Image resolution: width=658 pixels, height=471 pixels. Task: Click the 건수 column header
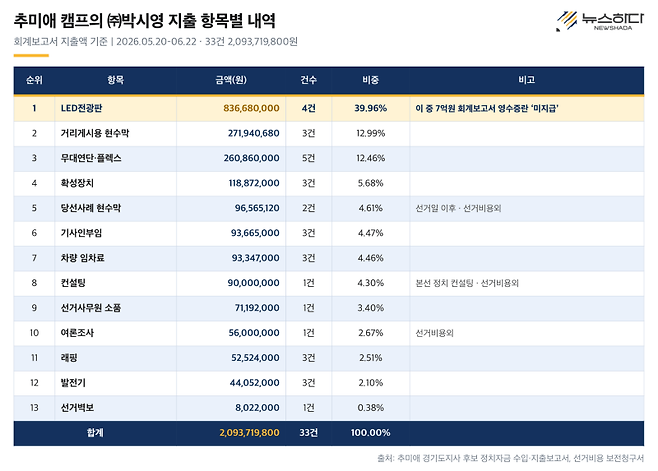[x=308, y=80]
